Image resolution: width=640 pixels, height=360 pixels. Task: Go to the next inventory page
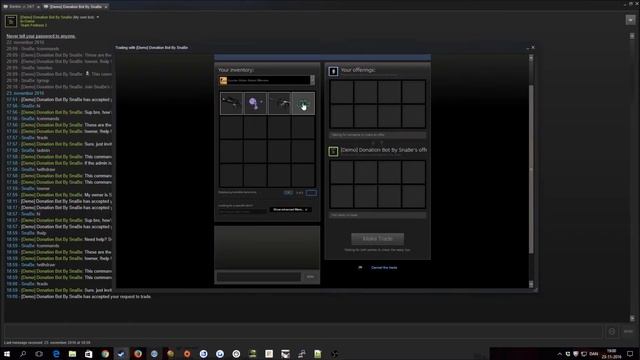(311, 193)
